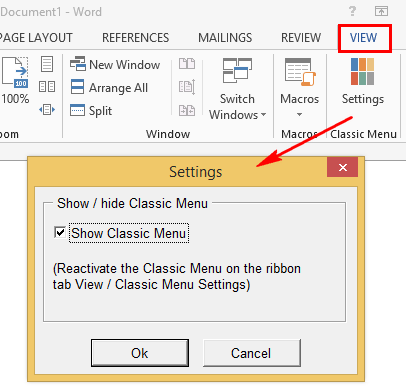Toggle Synchronous Scrolling icon
The image size is (406, 389).
(x=187, y=87)
